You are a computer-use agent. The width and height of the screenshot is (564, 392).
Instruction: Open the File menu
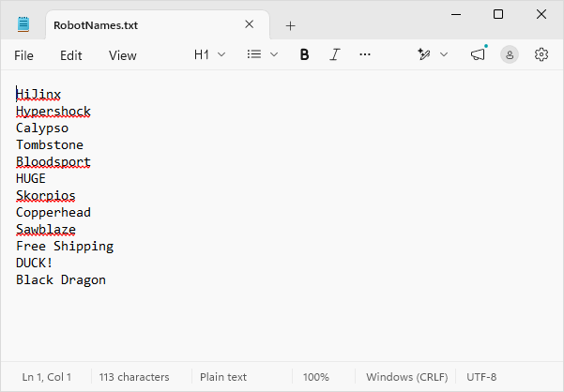23,55
